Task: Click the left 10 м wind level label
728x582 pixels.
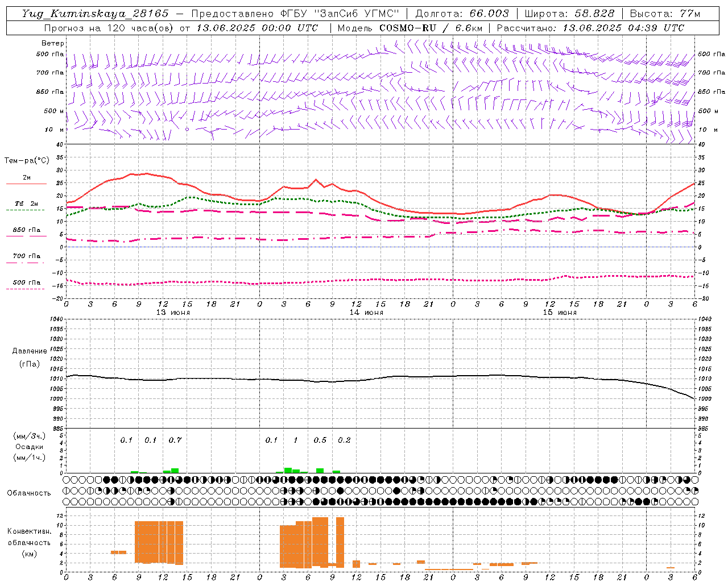Action: point(54,130)
